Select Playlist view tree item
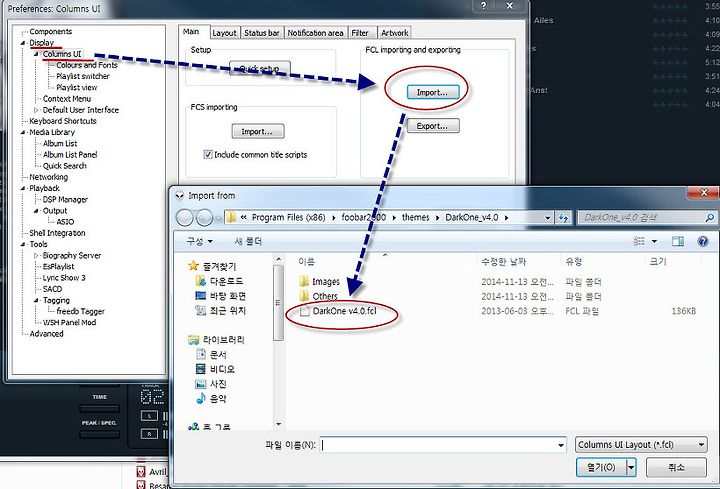Image resolution: width=720 pixels, height=489 pixels. click(76, 87)
